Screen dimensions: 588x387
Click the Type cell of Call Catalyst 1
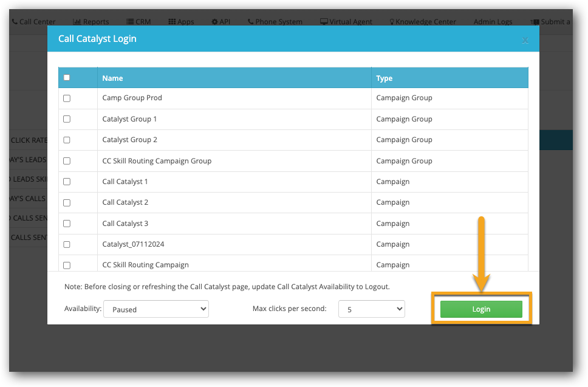450,182
